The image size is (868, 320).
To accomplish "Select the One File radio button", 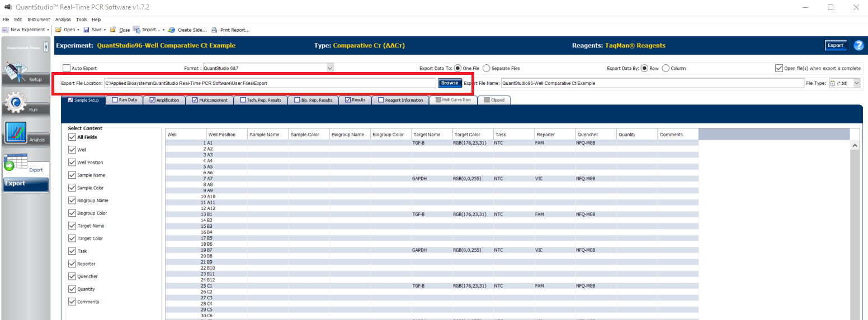I will [458, 68].
